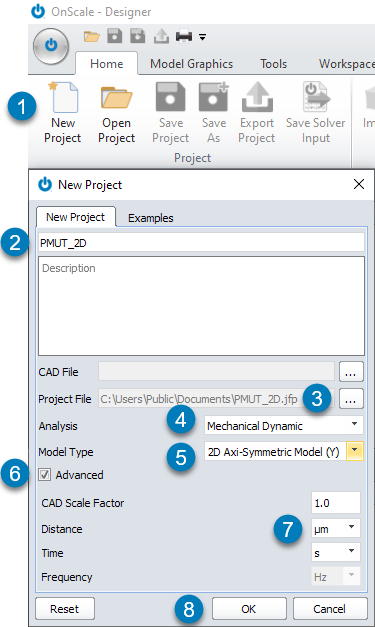Toggle the Advanced checkbox

[44, 475]
